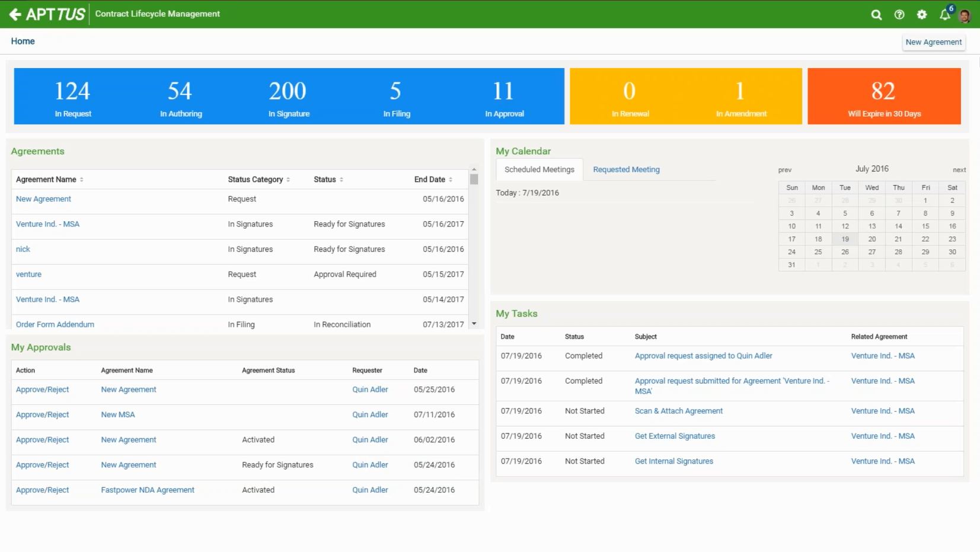
Task: Open the help question mark icon
Action: tap(899, 15)
